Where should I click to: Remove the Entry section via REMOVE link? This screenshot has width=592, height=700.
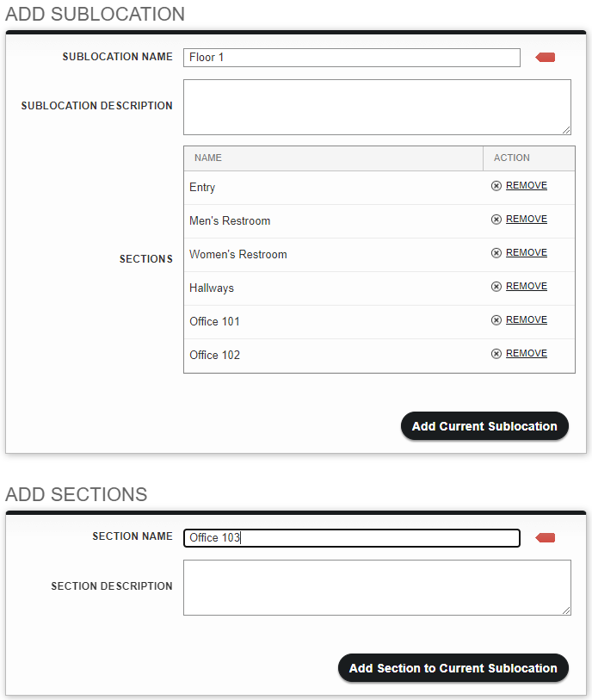[x=527, y=185]
